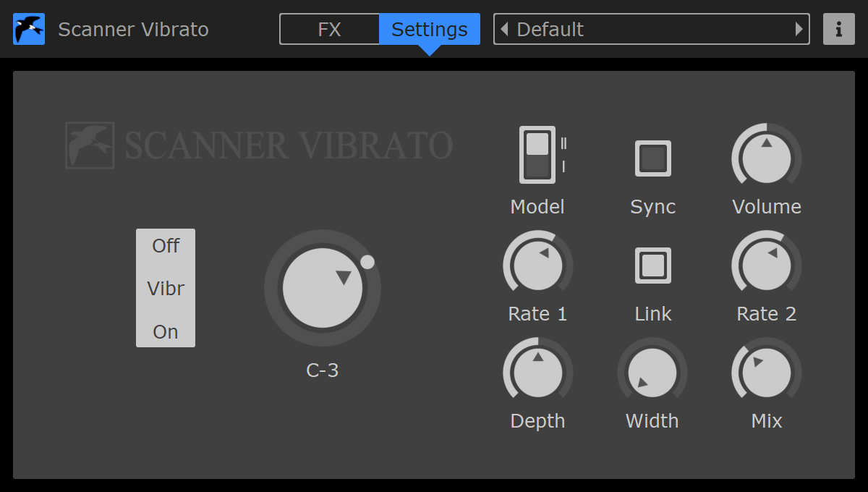
Task: Click the C-3 value label
Action: 323,370
